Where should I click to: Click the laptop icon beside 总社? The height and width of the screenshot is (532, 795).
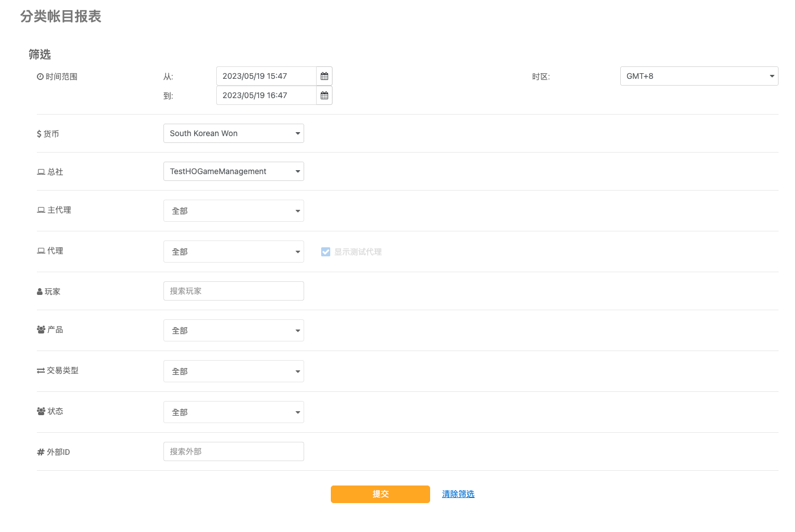41,172
